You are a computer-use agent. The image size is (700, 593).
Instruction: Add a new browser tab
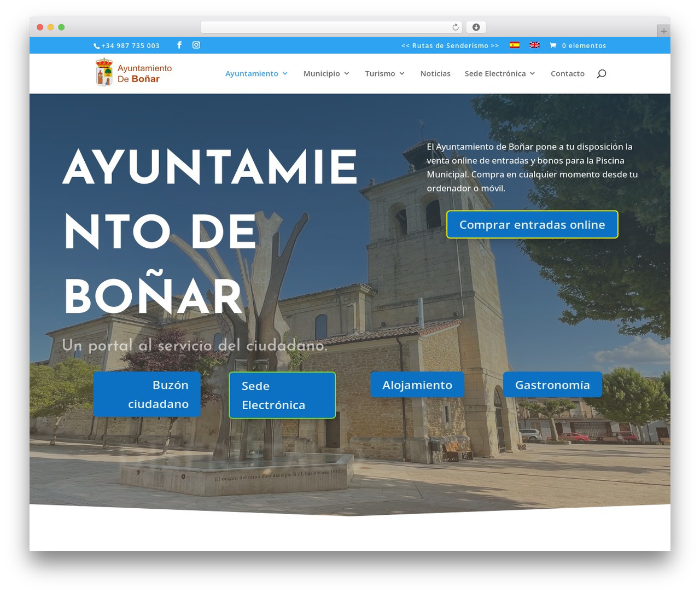click(x=663, y=31)
